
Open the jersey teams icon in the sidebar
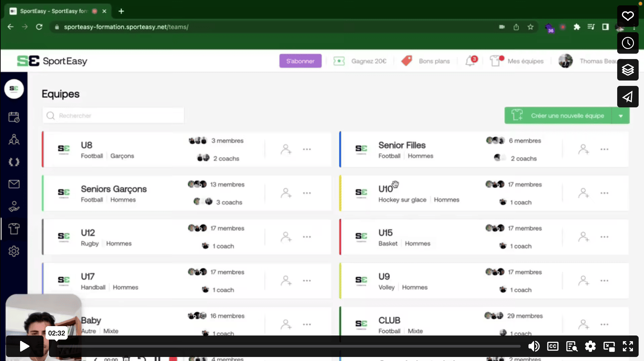(14, 229)
